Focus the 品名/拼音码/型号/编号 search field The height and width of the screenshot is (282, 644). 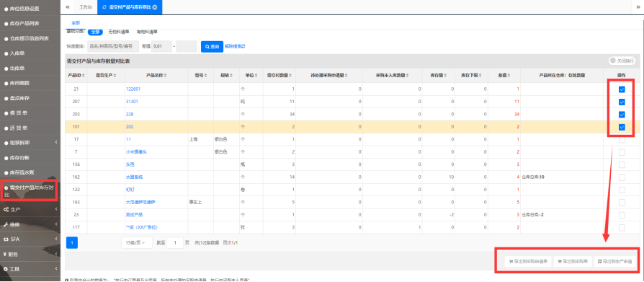point(112,47)
